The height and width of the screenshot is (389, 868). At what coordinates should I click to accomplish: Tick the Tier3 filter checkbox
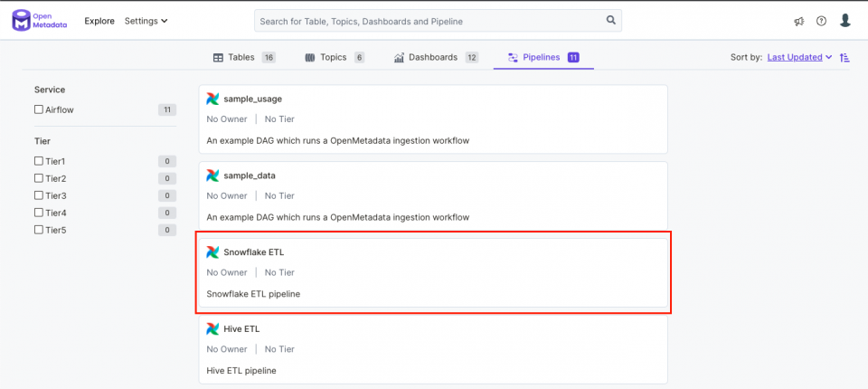coord(39,195)
